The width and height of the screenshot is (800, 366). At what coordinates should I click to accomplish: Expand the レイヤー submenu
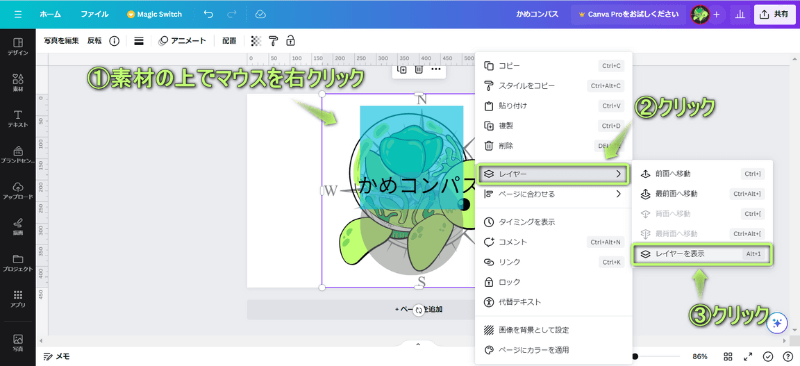[554, 174]
